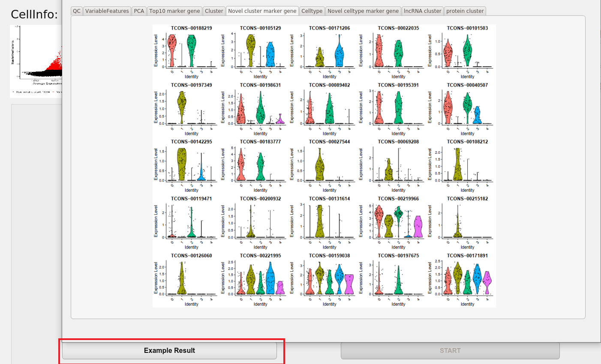Click the Example Result button
The height and width of the screenshot is (364, 601).
pyautogui.click(x=169, y=351)
